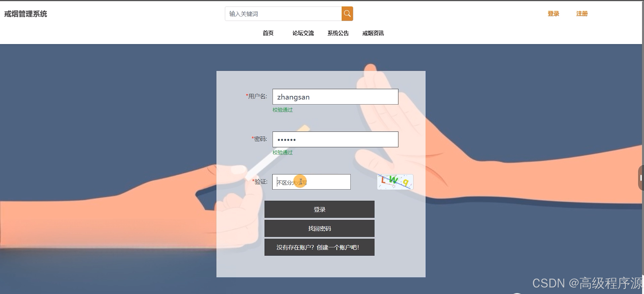Screen dimensions: 644x294
Task: Click 没有存在账户？创建一个账户吧 button
Action: click(319, 247)
